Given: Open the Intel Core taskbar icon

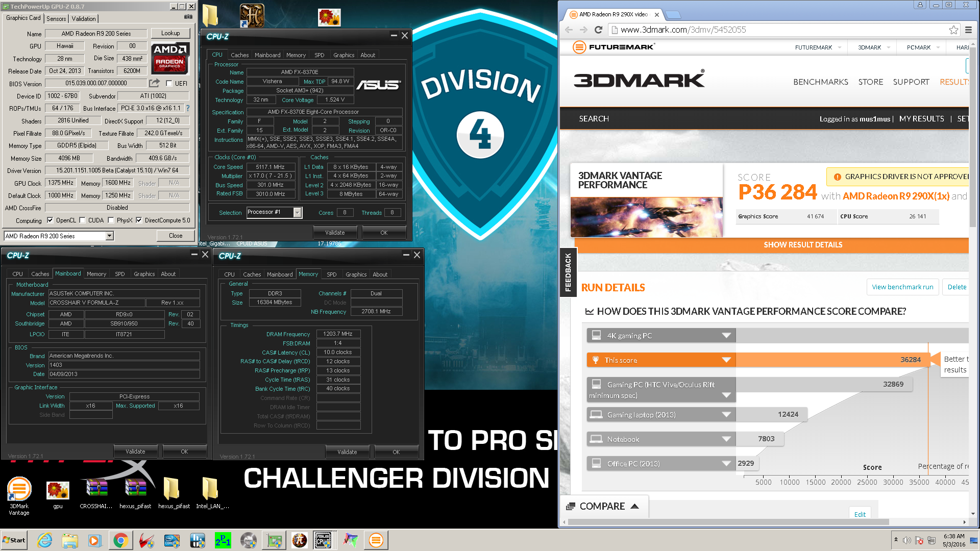Looking at the screenshot, I should (x=172, y=540).
